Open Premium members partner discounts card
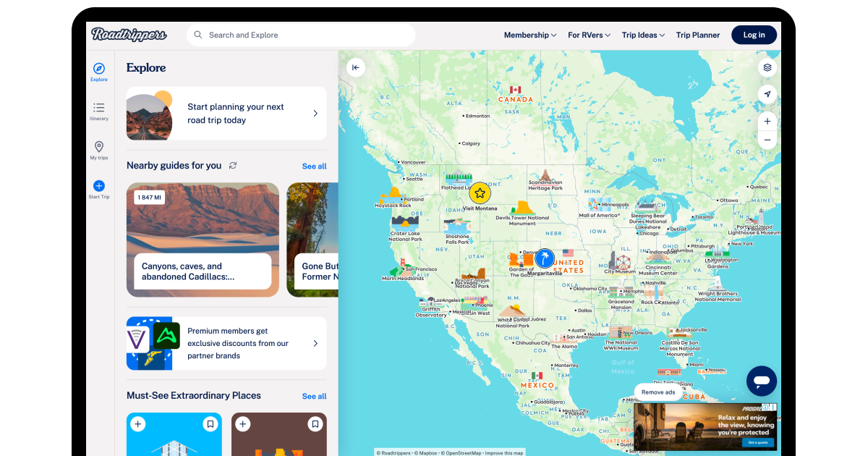The width and height of the screenshot is (868, 456). point(226,344)
